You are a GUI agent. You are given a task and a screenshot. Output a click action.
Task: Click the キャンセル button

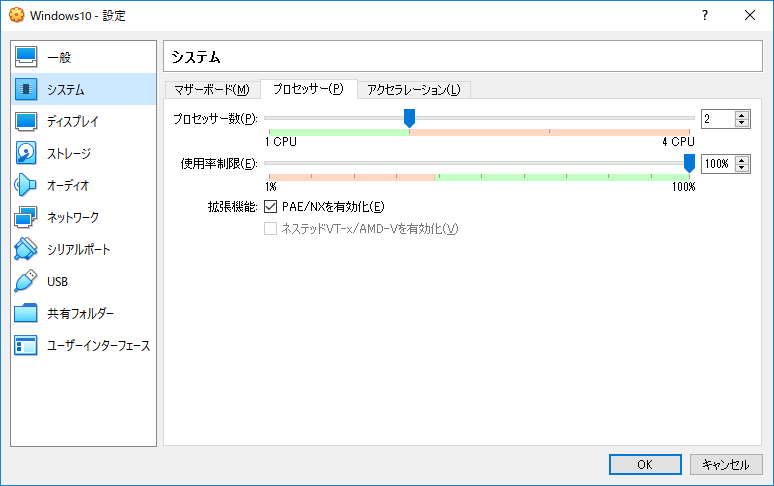(x=726, y=464)
